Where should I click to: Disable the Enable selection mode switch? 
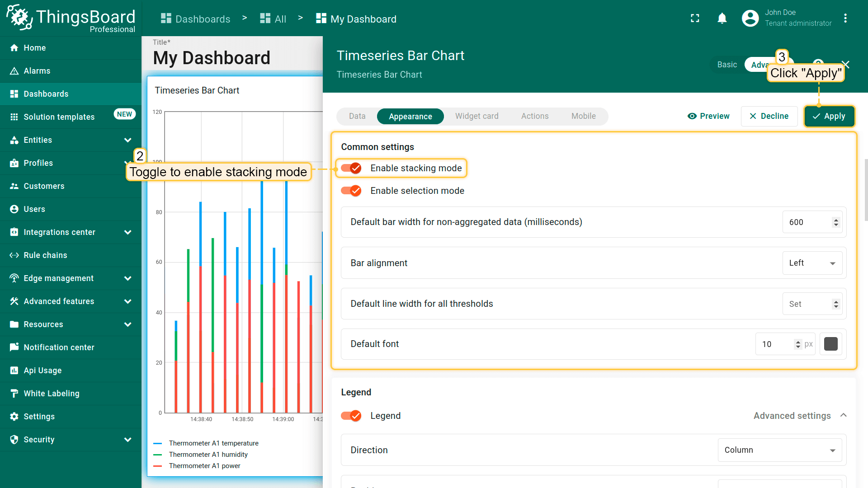pos(351,191)
